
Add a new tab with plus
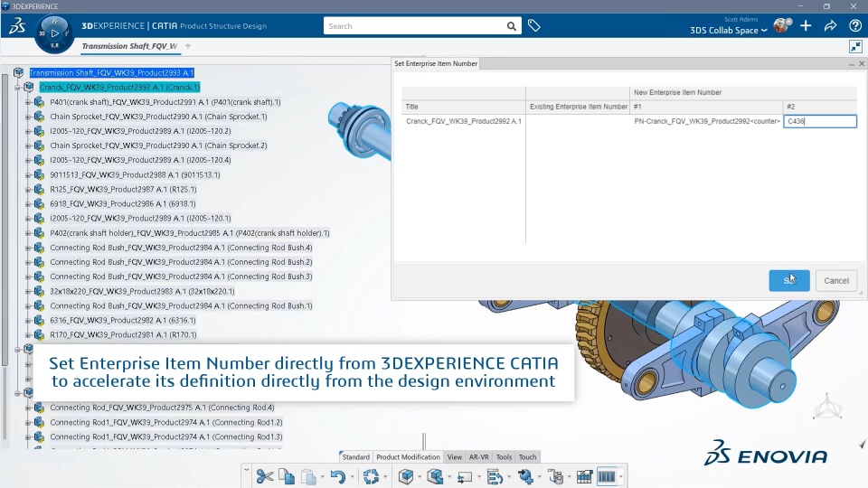(x=188, y=46)
